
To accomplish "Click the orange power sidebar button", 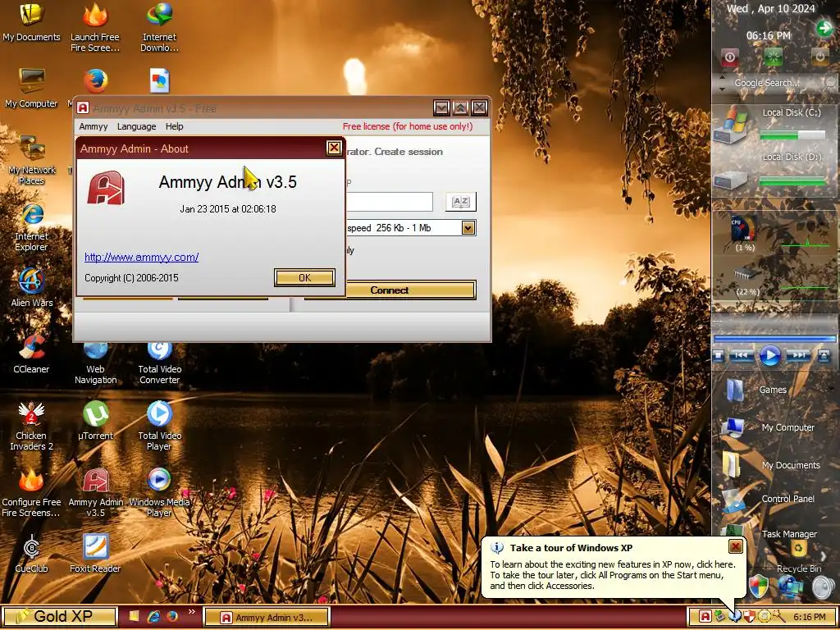I will (819, 57).
